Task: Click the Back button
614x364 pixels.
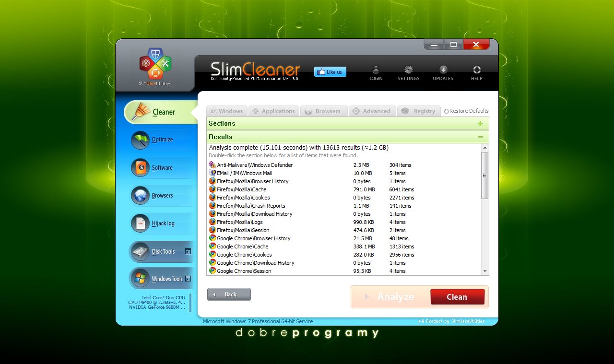Action: coord(229,294)
